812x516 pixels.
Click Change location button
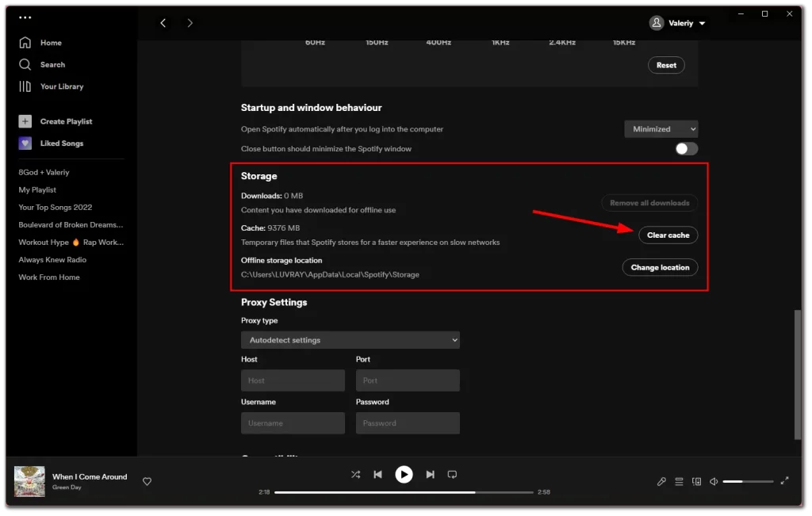click(660, 268)
